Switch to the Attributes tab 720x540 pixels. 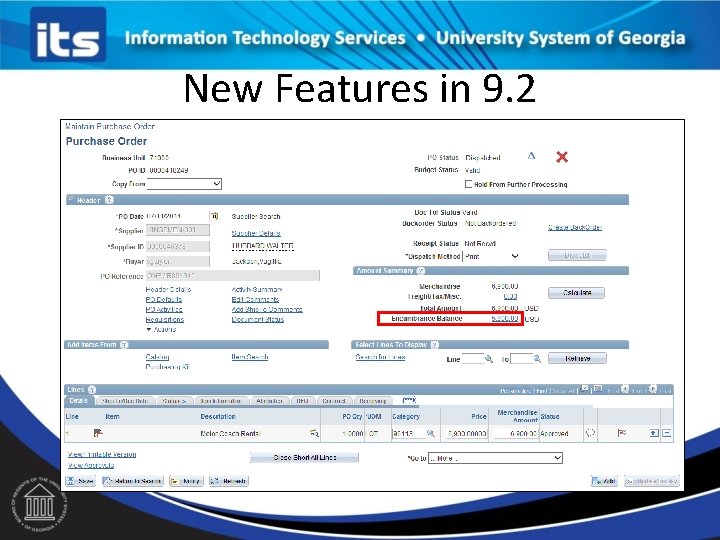(x=270, y=401)
